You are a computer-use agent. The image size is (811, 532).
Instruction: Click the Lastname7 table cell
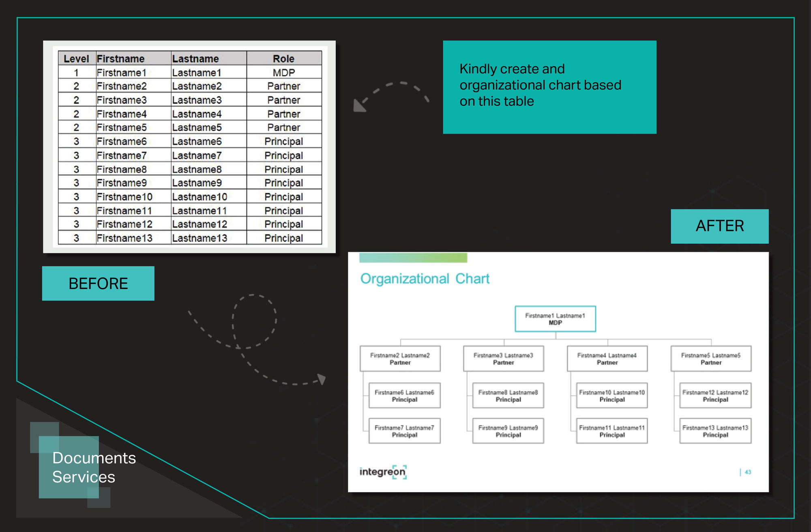(209, 155)
